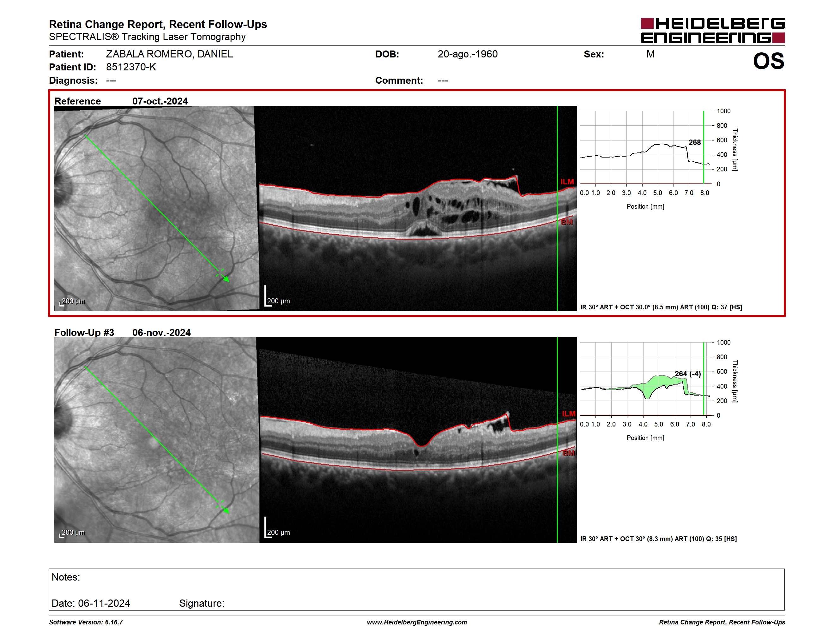Screen dimensions: 834x644
Task: Click the red 'BM' label in follow-up scan
Action: (x=569, y=453)
